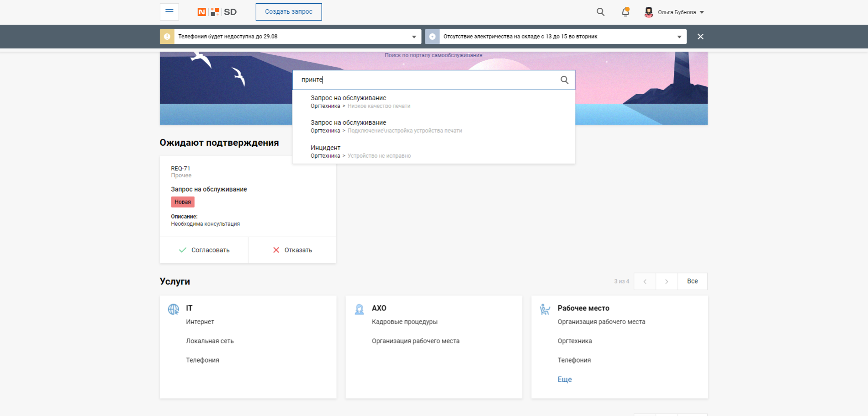Click the yellow warning icon on the telephony announcement
This screenshot has height=416, width=868.
point(167,37)
